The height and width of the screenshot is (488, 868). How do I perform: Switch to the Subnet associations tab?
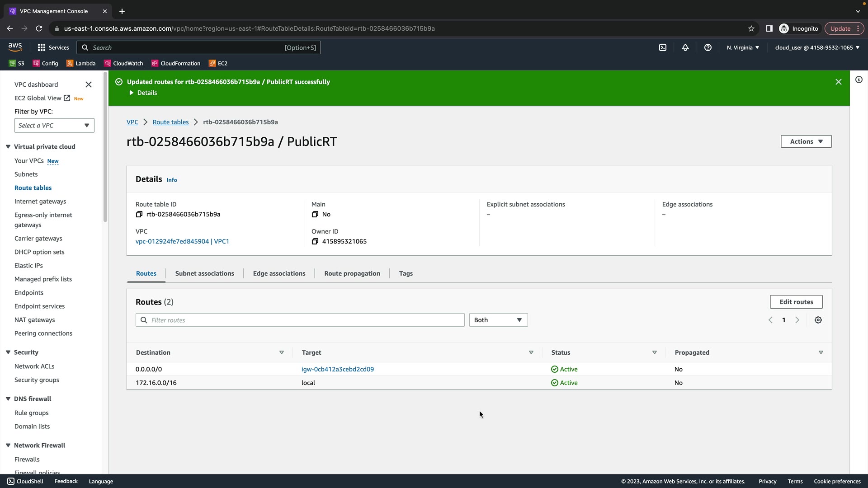pyautogui.click(x=204, y=273)
